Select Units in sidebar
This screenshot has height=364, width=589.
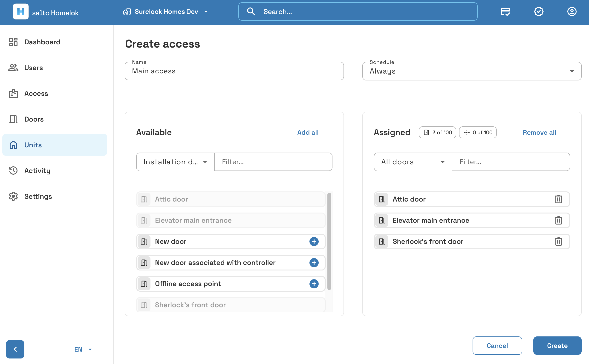coord(55,145)
